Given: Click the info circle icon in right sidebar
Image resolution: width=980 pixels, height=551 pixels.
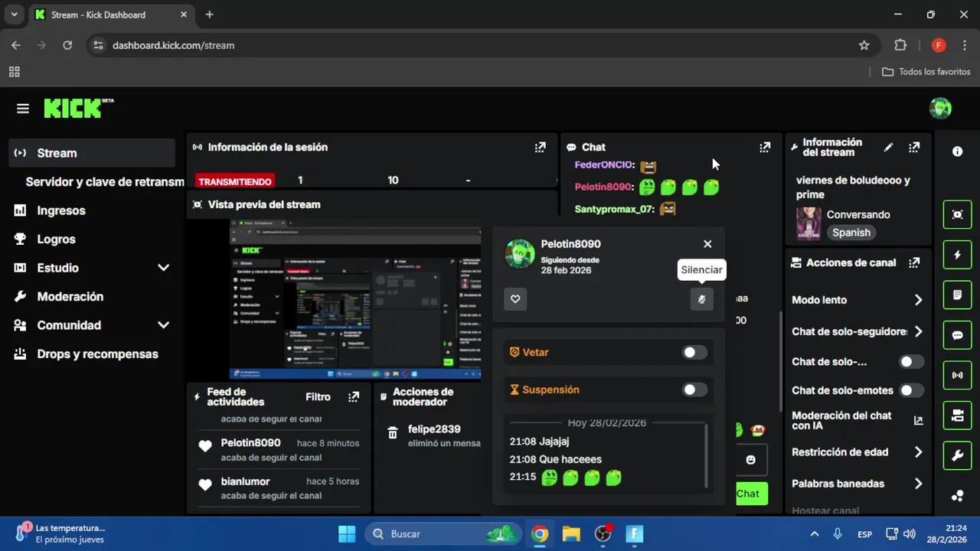Looking at the screenshot, I should coord(957,152).
